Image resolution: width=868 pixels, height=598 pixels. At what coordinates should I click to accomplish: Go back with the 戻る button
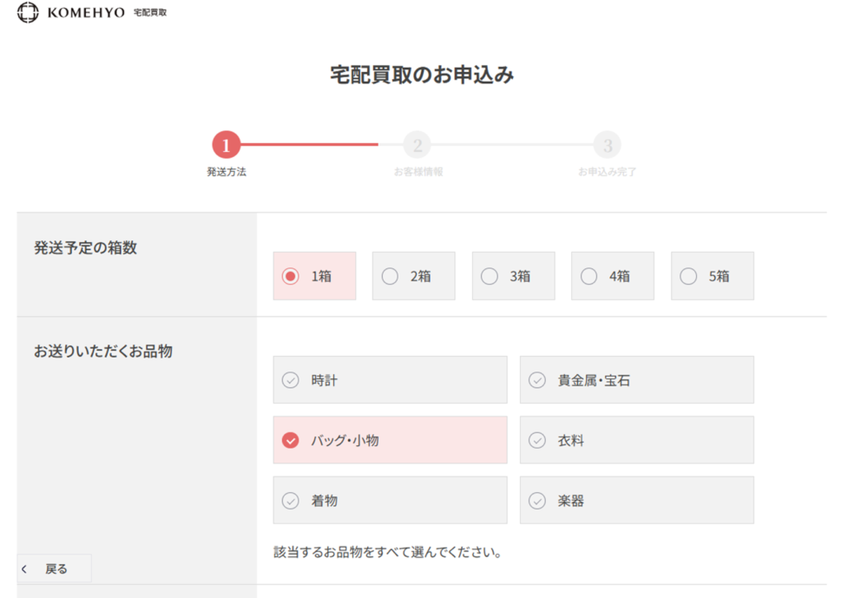tap(54, 568)
